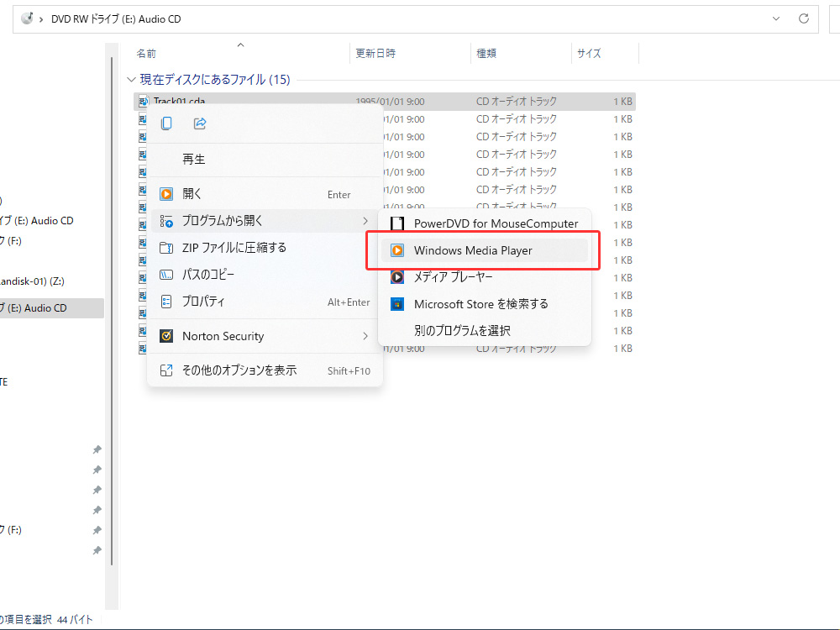Click the Windows Media Player orange icon

(397, 250)
